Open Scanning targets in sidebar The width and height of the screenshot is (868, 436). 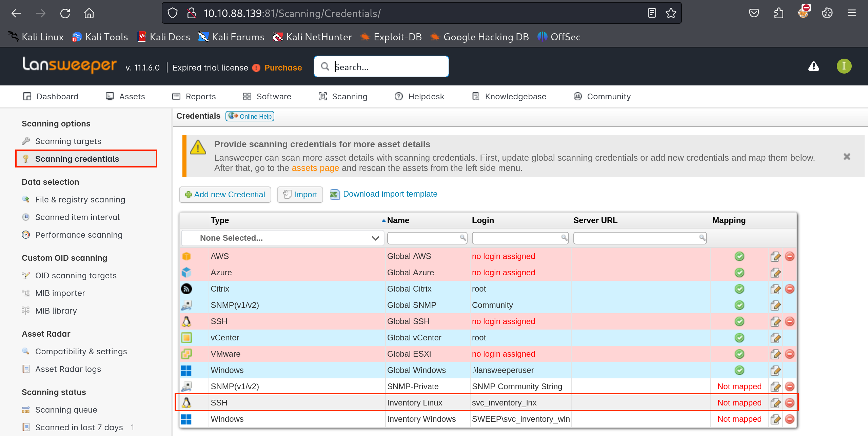pyautogui.click(x=68, y=141)
